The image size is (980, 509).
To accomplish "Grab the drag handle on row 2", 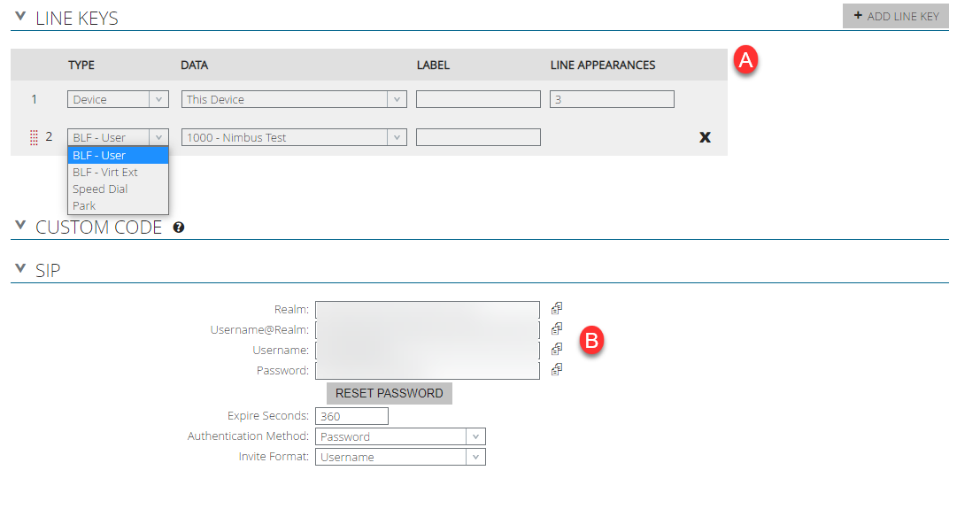I will 35,137.
